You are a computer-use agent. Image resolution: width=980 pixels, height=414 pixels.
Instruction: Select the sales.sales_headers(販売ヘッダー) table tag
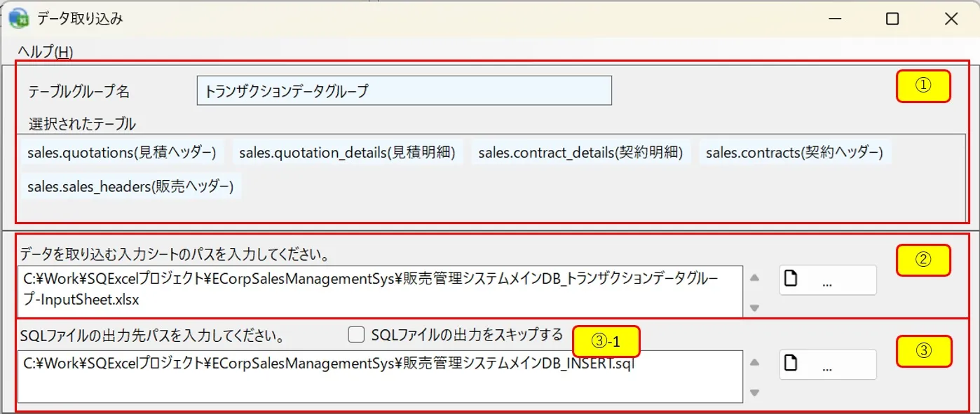[130, 186]
